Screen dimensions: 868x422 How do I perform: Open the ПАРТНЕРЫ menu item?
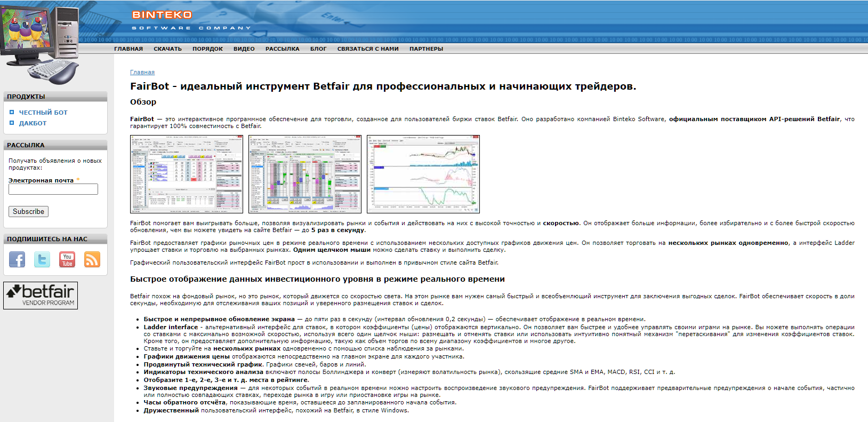coord(426,49)
